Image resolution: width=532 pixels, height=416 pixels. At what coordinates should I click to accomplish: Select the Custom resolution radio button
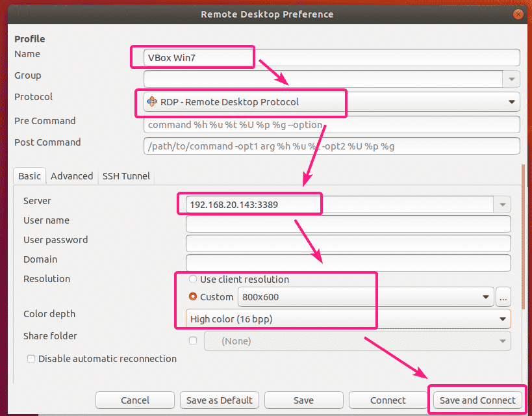click(193, 297)
